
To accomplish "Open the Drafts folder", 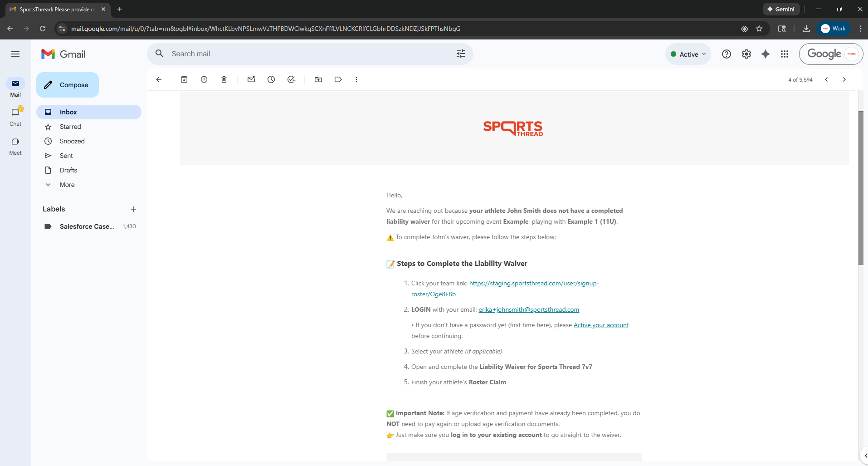I will [x=89, y=170].
